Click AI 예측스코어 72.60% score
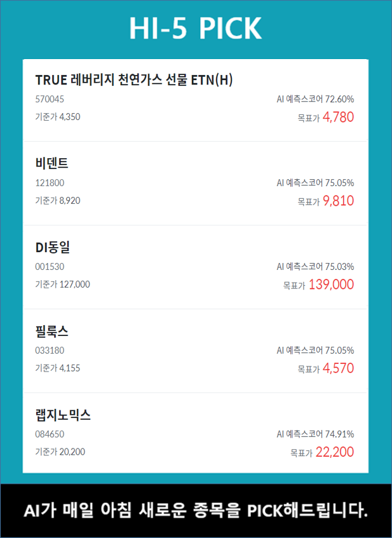 coord(315,99)
